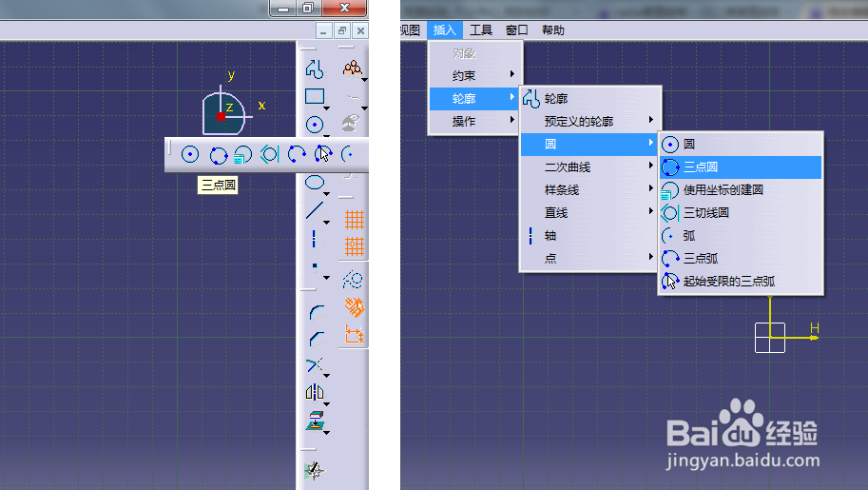Select the Rectangle tool
The height and width of the screenshot is (490, 868).
pyautogui.click(x=315, y=96)
